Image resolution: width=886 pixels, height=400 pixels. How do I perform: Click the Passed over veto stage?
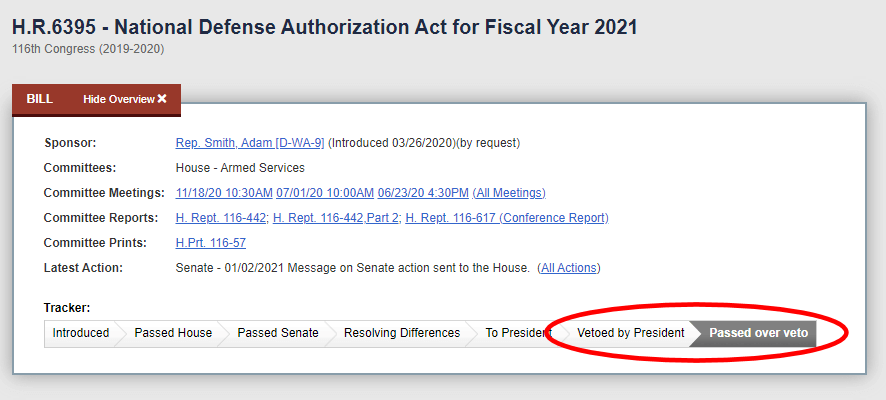pos(758,333)
